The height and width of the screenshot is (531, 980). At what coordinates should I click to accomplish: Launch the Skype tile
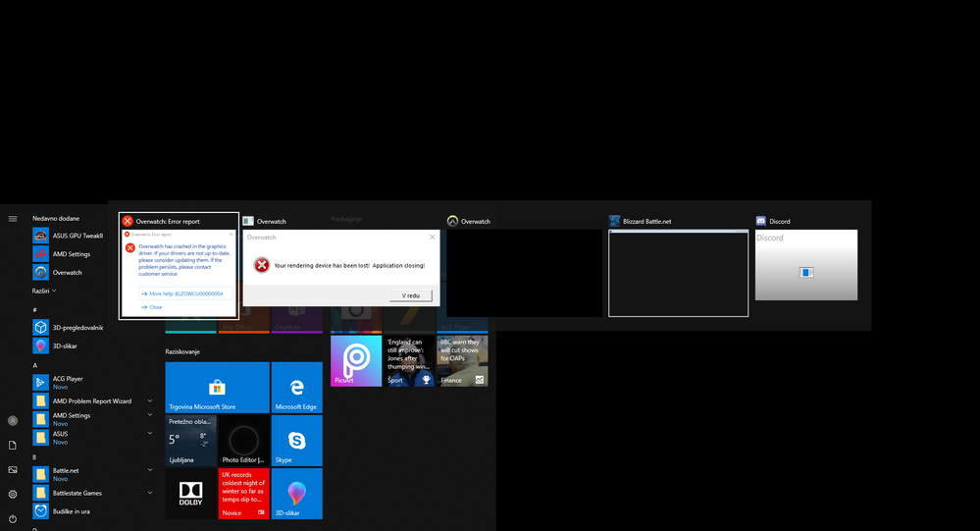tap(297, 441)
